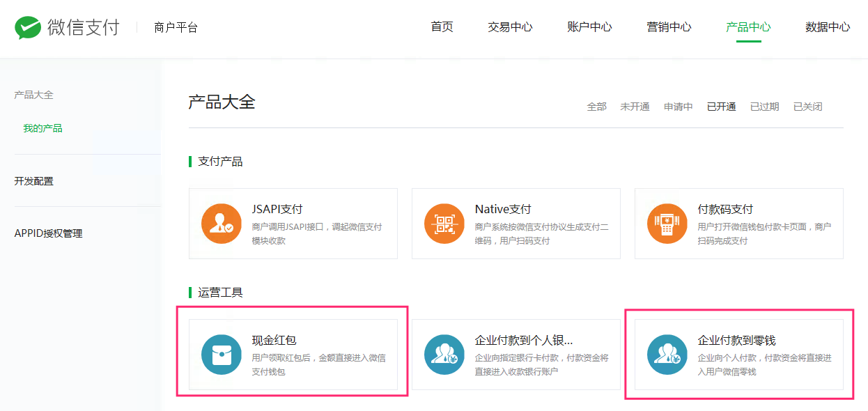The height and width of the screenshot is (411, 868).
Task: Select the 产品中心 tab
Action: 748,27
